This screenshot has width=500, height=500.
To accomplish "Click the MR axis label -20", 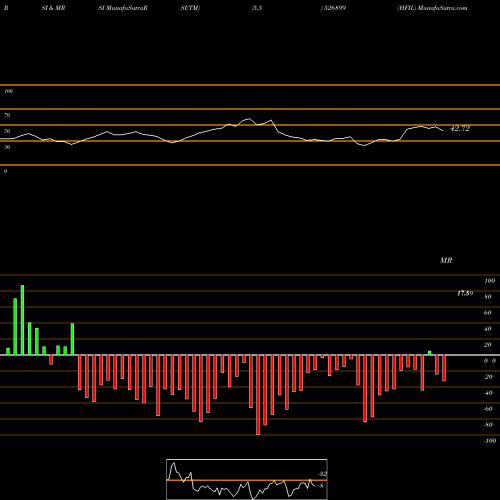I will point(488,377).
